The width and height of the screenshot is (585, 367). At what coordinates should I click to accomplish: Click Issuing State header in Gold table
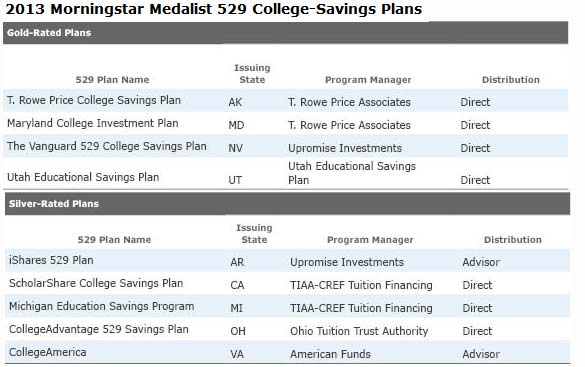pos(252,74)
